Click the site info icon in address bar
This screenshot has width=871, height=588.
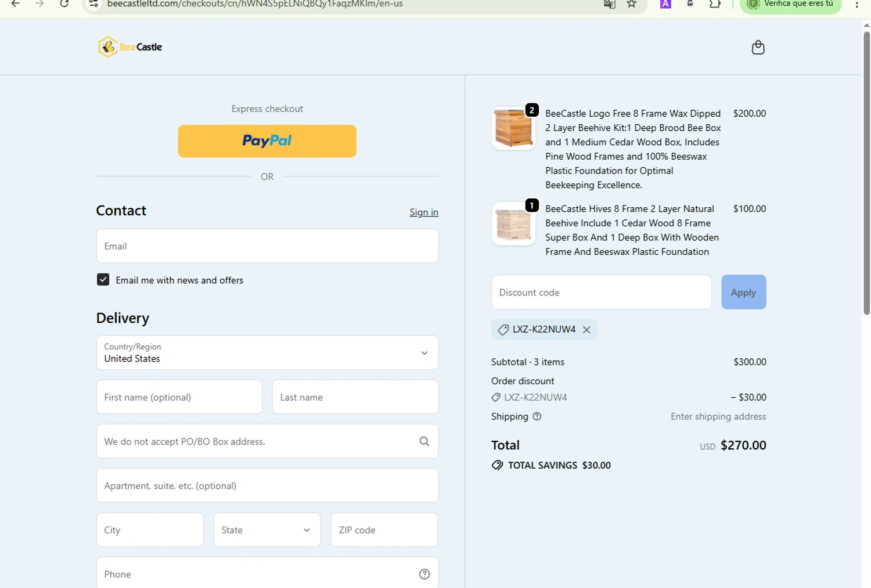pyautogui.click(x=93, y=3)
